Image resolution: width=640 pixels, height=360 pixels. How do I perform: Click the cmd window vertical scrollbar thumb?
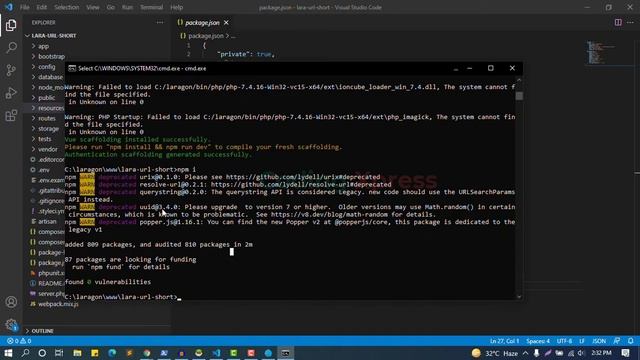point(519,96)
